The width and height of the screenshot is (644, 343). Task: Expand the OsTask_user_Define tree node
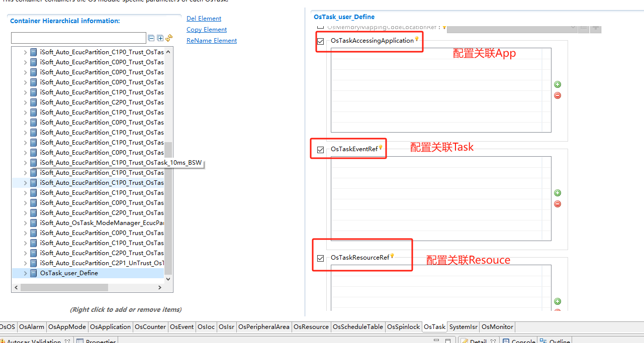click(26, 273)
